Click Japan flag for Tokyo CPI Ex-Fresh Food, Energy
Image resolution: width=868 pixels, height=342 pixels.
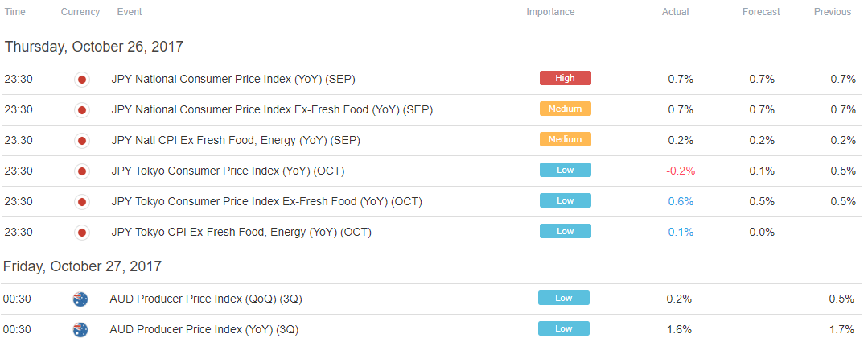tap(82, 233)
